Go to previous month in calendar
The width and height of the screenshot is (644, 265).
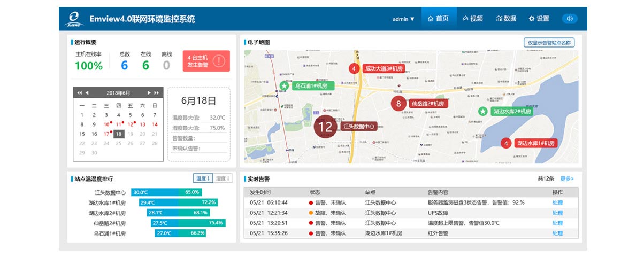(x=87, y=93)
